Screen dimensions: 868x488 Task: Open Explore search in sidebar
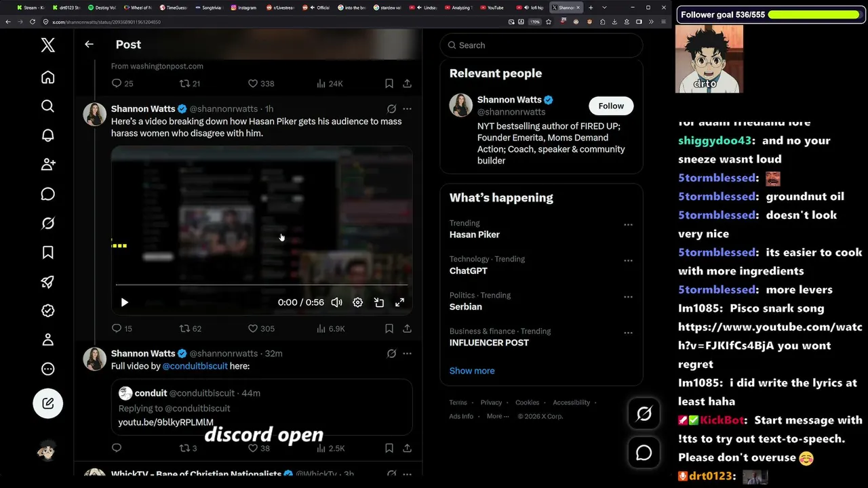47,106
